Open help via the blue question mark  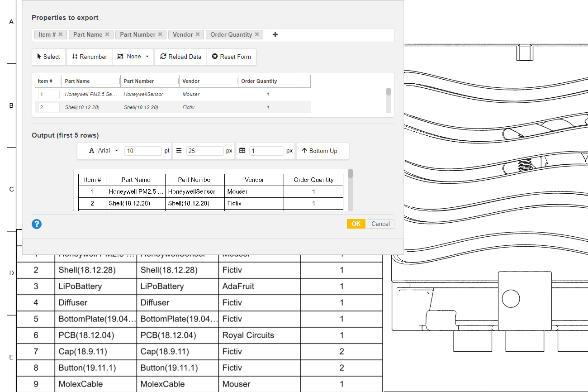click(37, 224)
